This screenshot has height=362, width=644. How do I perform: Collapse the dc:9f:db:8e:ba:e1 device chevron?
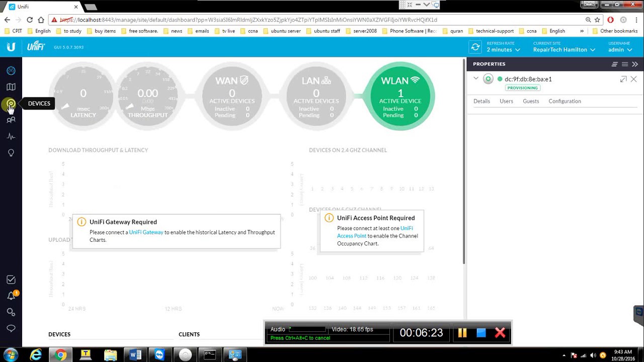click(476, 78)
